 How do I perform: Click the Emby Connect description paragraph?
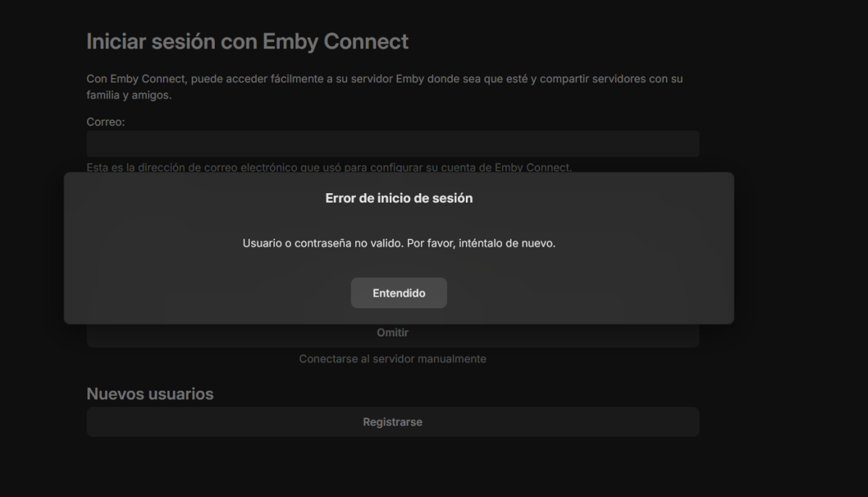[384, 85]
